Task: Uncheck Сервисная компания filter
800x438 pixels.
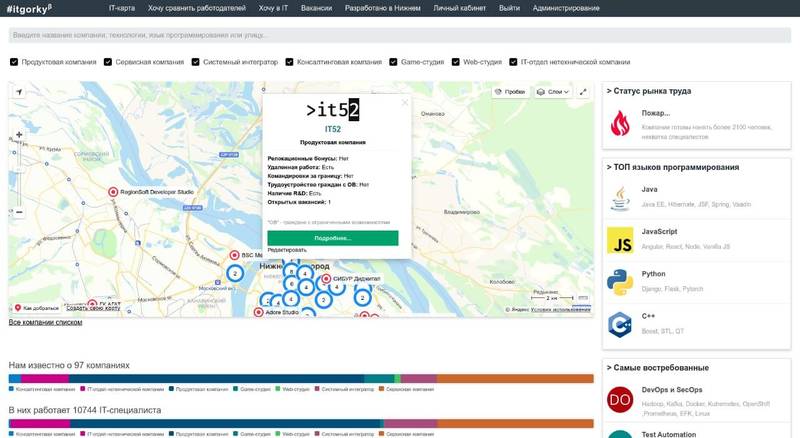Action: [108, 62]
